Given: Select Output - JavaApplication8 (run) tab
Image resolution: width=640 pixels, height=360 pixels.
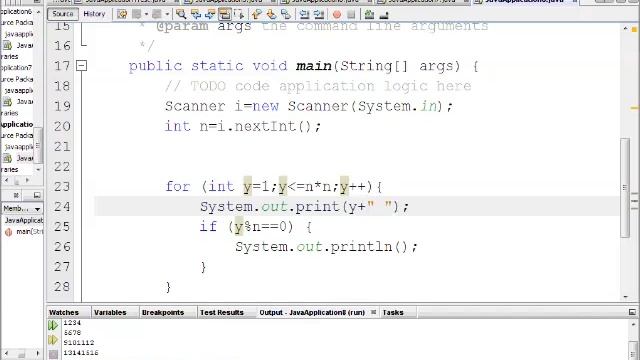Looking at the screenshot, I should (312, 312).
